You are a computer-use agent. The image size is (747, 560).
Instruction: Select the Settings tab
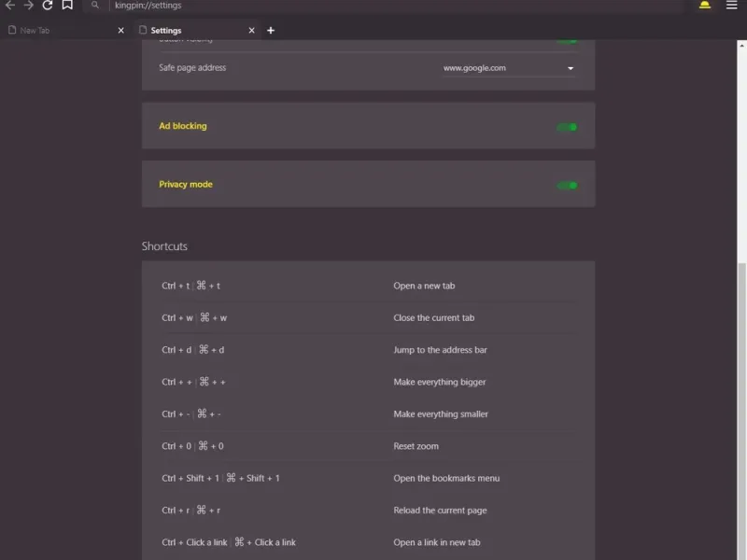tap(187, 31)
